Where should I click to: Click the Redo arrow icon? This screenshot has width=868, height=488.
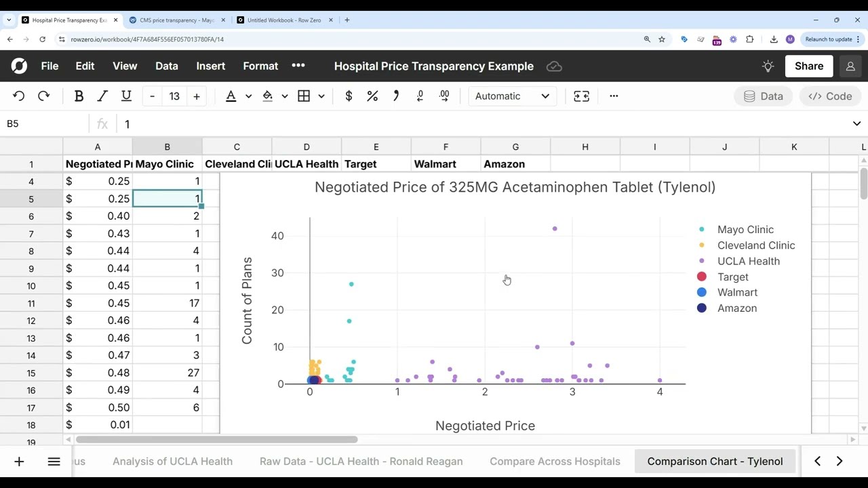click(x=44, y=96)
